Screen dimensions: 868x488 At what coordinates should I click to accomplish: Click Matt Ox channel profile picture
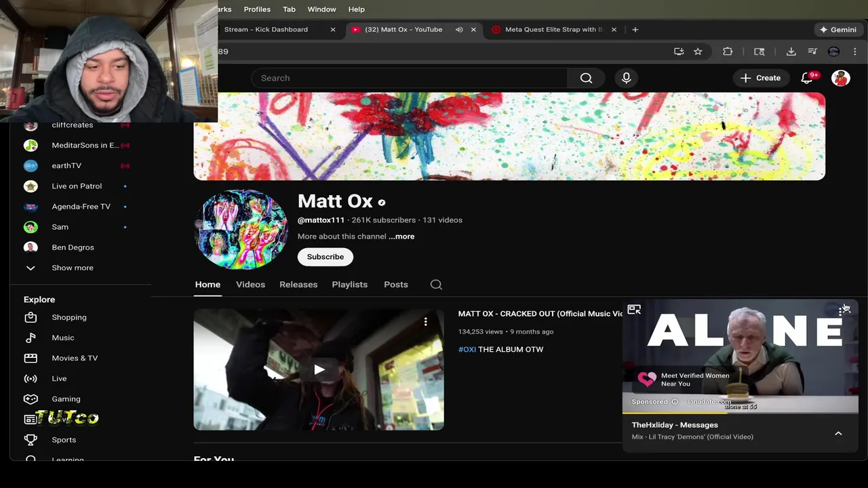click(x=241, y=230)
